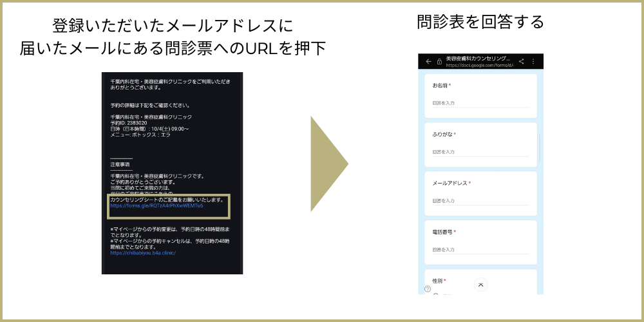Tap the share icon in browser bar
The width and height of the screenshot is (644, 322).
(x=521, y=62)
